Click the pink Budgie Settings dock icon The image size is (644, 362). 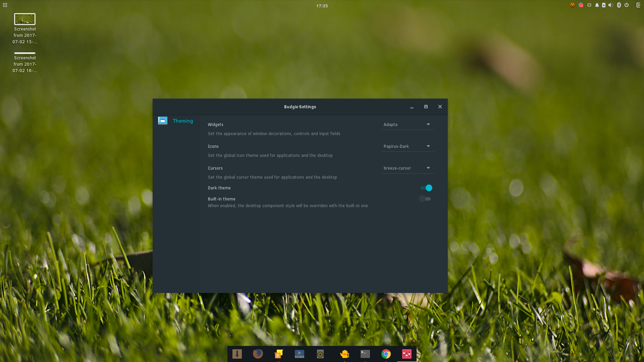point(407,354)
